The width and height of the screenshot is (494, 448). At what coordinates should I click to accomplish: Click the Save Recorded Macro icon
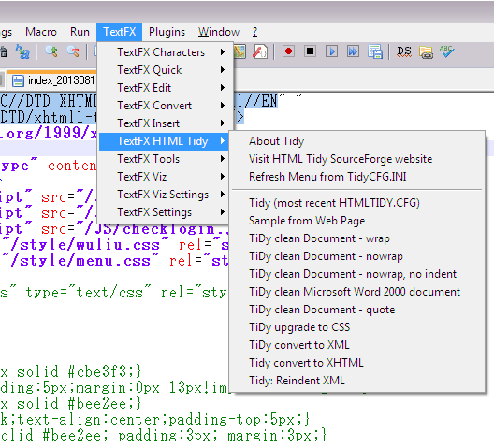click(374, 51)
